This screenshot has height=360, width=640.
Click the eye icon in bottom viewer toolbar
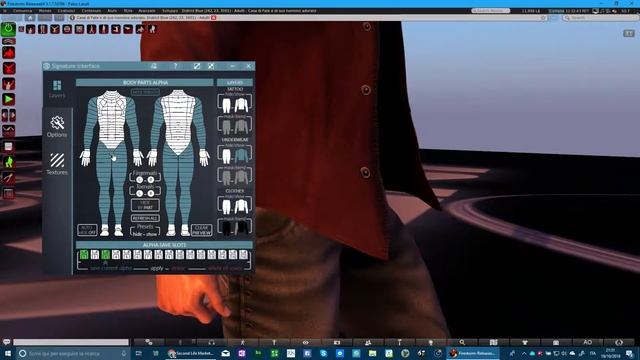coord(305,342)
